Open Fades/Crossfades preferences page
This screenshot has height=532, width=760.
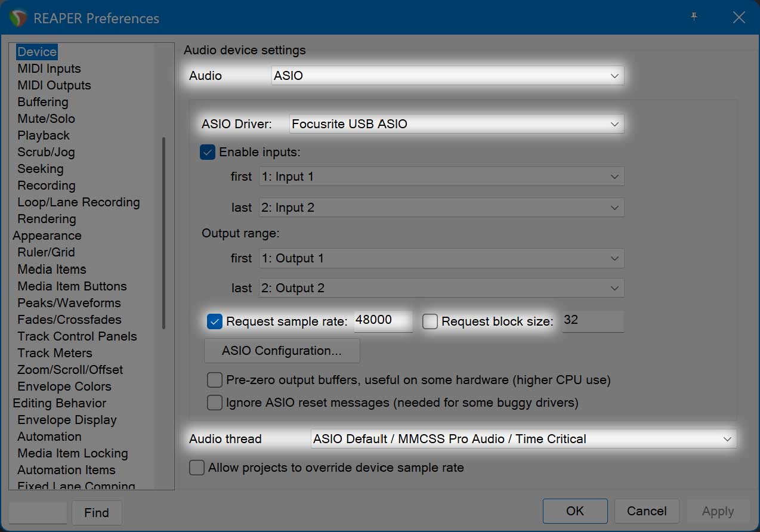click(x=69, y=320)
